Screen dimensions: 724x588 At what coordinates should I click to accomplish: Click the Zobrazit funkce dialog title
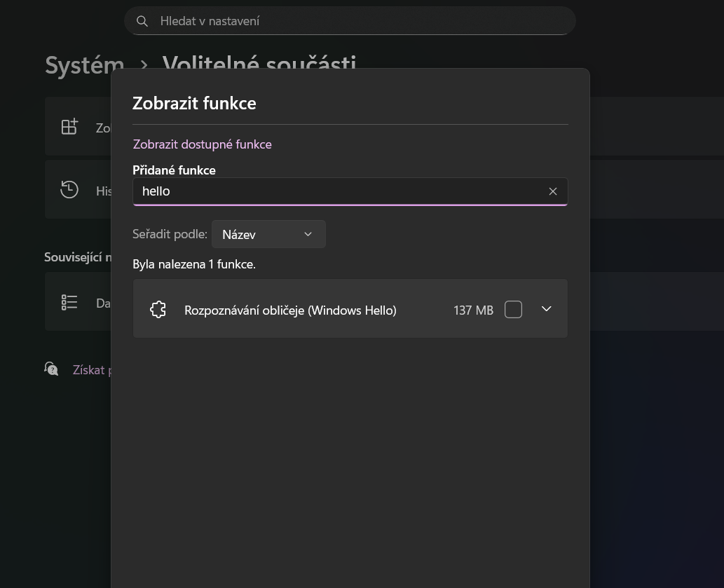pos(194,104)
